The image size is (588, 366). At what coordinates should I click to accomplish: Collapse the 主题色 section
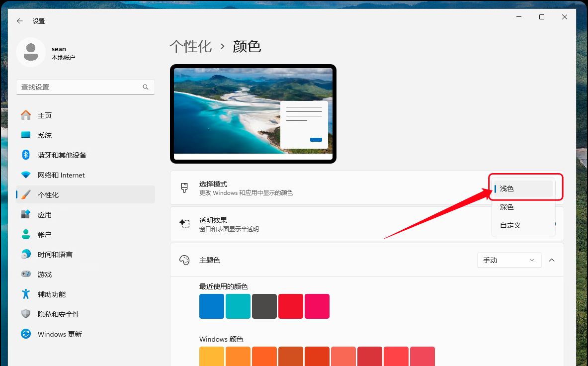click(x=552, y=260)
